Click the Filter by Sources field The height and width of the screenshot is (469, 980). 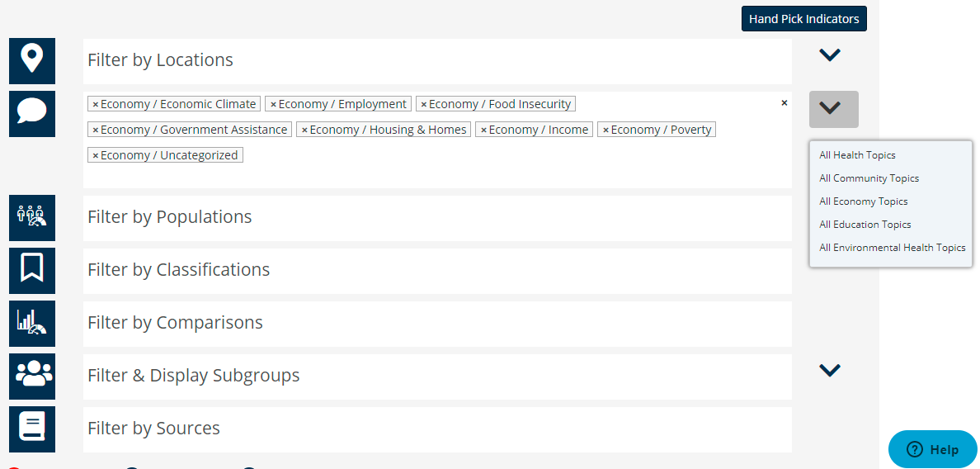pos(437,429)
